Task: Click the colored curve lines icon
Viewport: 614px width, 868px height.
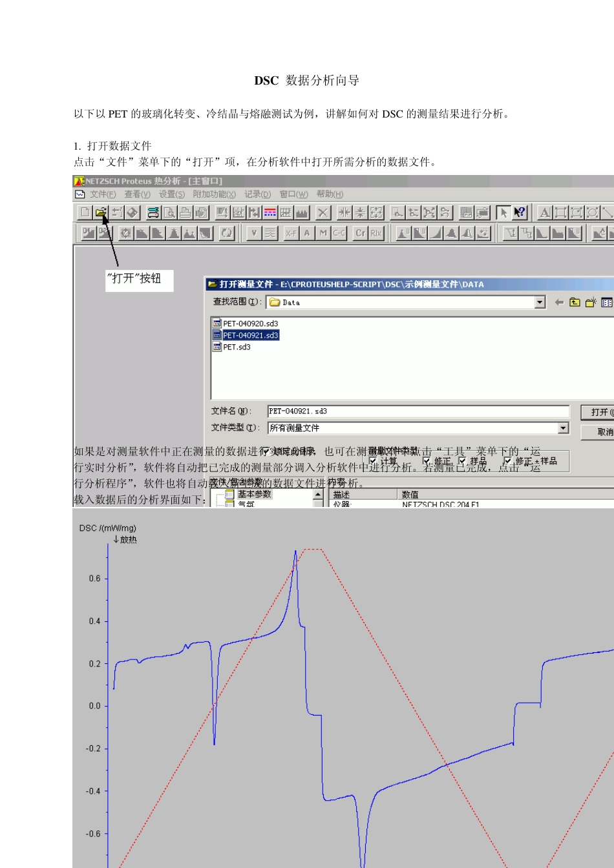Action: point(270,212)
